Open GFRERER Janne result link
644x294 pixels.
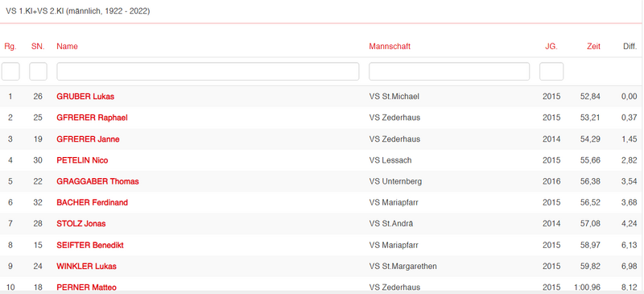88,139
